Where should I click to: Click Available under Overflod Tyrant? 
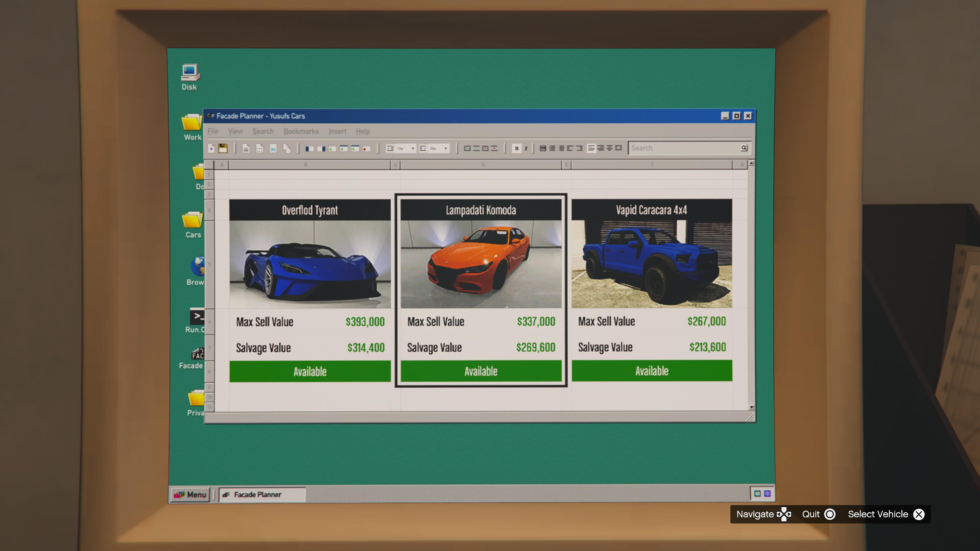310,371
